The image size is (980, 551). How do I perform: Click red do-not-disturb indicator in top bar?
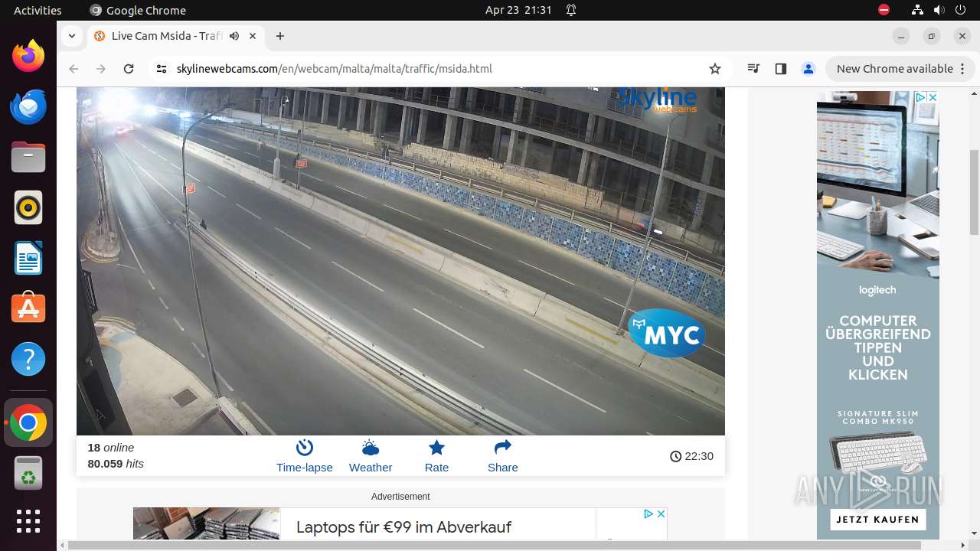click(884, 10)
